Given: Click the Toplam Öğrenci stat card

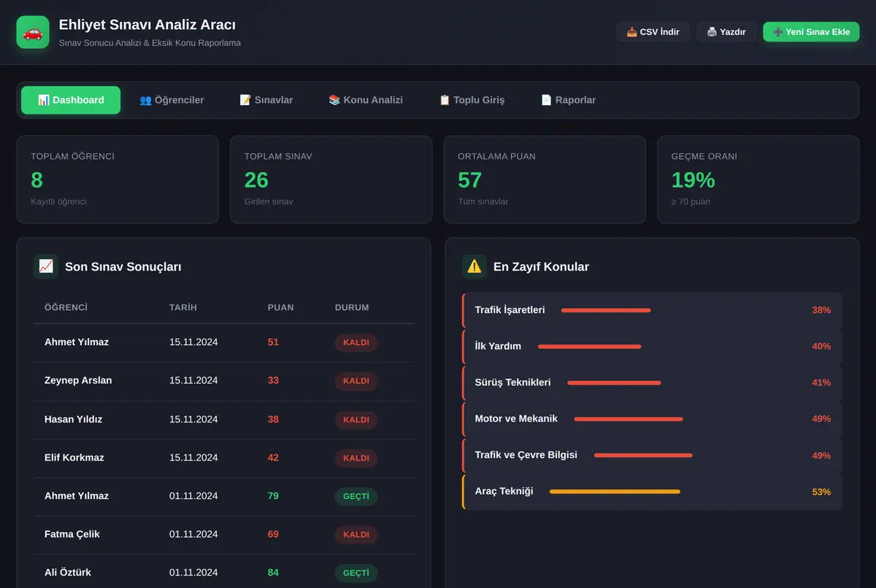Looking at the screenshot, I should tap(118, 179).
